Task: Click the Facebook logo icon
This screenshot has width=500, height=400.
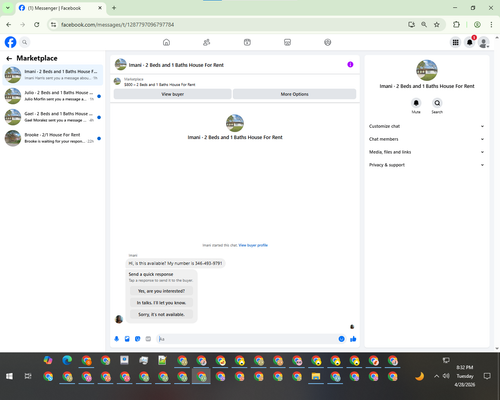Action: click(10, 42)
